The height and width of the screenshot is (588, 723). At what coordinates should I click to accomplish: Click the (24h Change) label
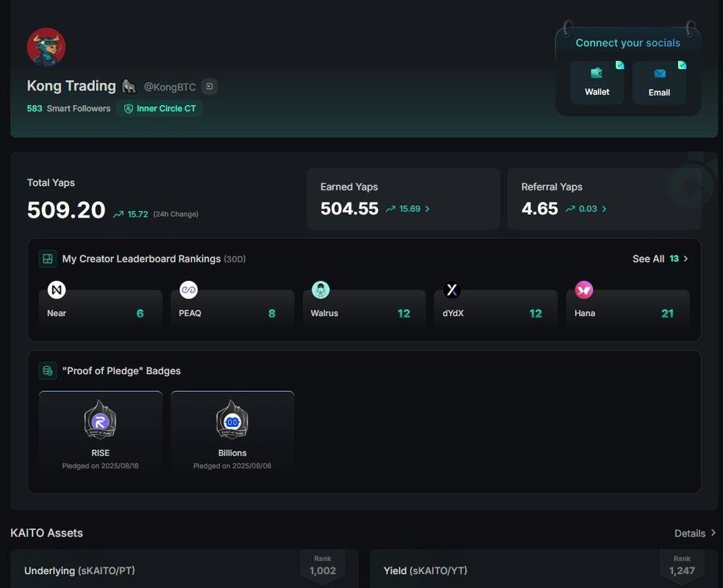pyautogui.click(x=176, y=215)
